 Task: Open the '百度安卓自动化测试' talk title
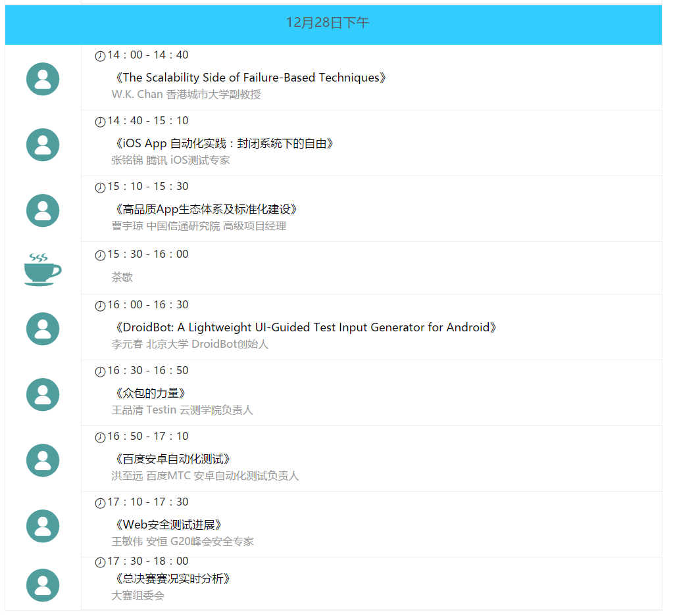pos(172,459)
